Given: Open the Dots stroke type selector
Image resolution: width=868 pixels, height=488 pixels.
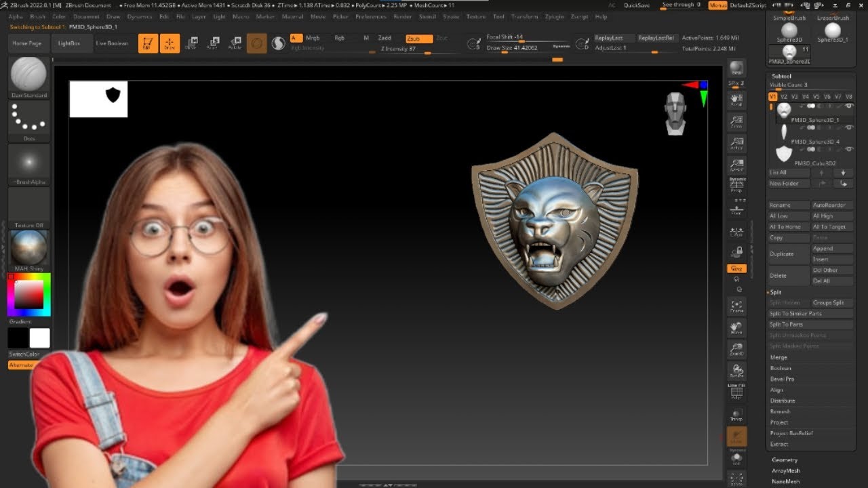Looking at the screenshot, I should coord(29,121).
